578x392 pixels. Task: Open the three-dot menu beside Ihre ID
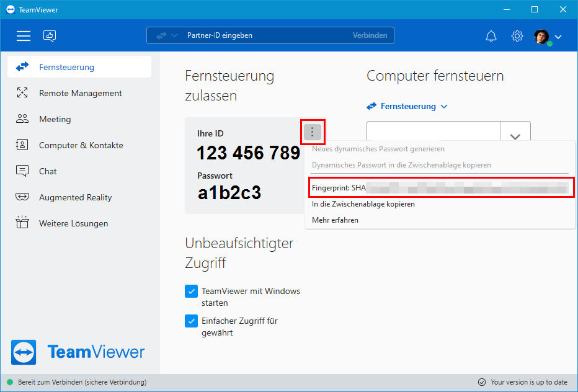[313, 132]
